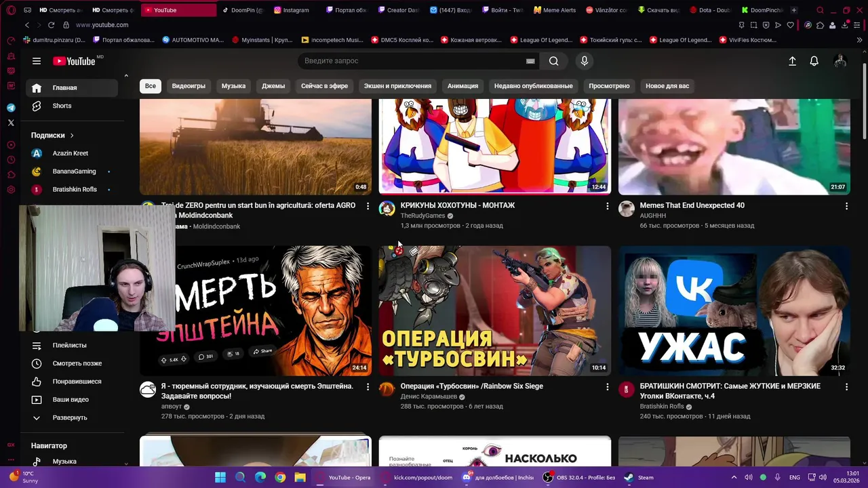
Task: Open more options for Операция Турбосвин video
Action: pos(607,386)
